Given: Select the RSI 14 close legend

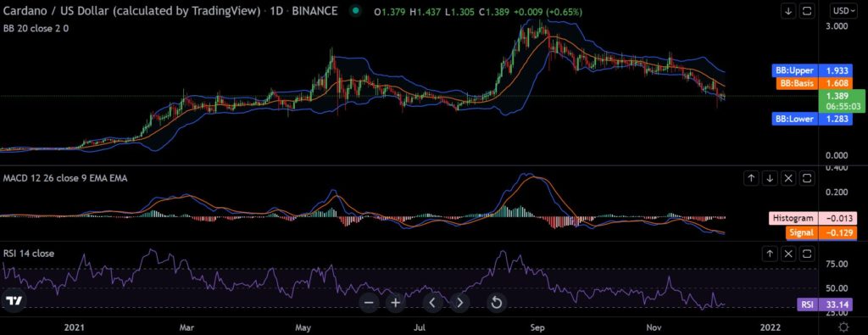Looking at the screenshot, I should point(29,254).
